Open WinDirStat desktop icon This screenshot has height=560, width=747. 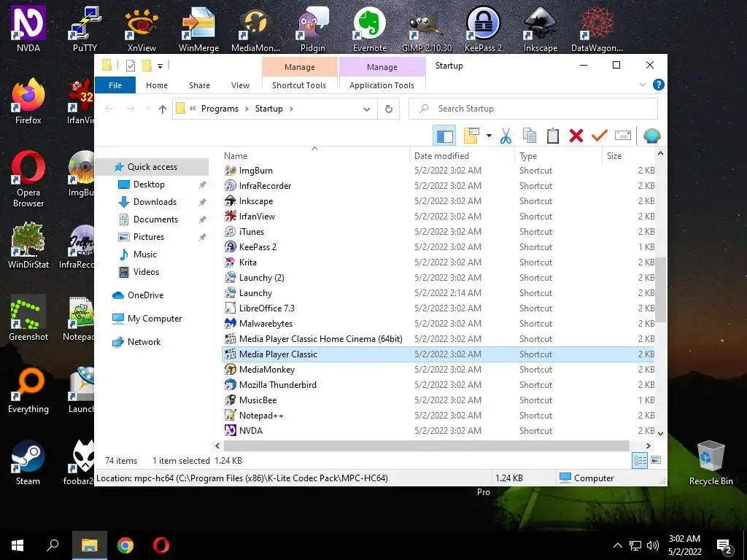click(x=28, y=246)
